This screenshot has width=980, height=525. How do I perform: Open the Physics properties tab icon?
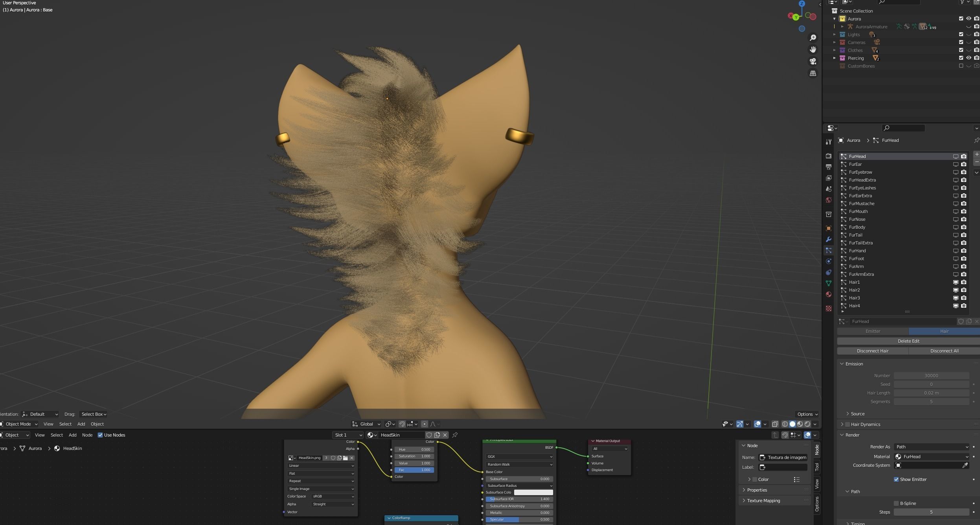point(828,261)
